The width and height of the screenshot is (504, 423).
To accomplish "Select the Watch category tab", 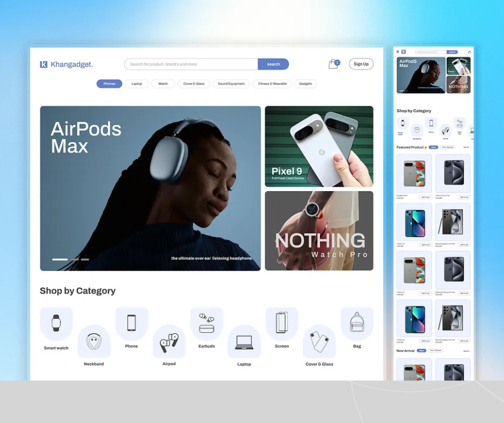I will point(163,84).
